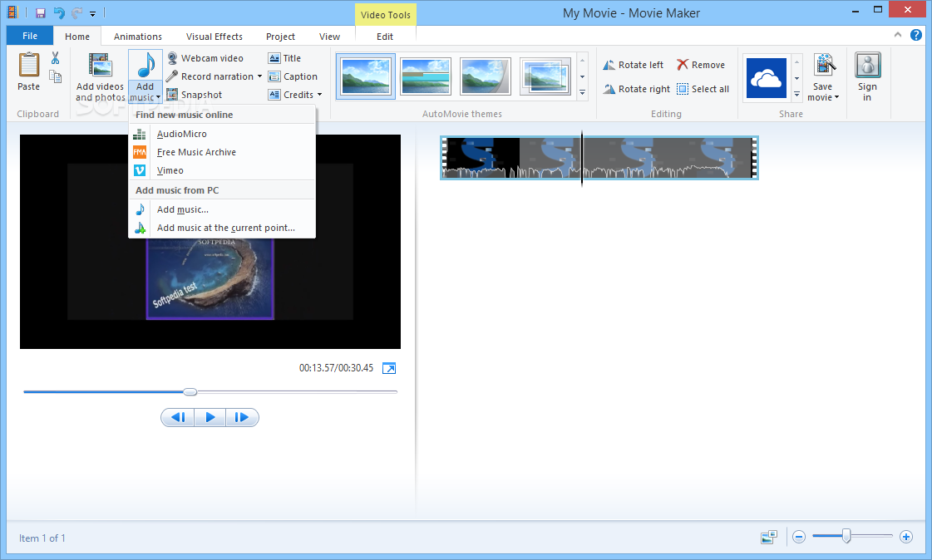Switch to the Animations tab
Viewport: 932px width, 560px height.
[138, 37]
